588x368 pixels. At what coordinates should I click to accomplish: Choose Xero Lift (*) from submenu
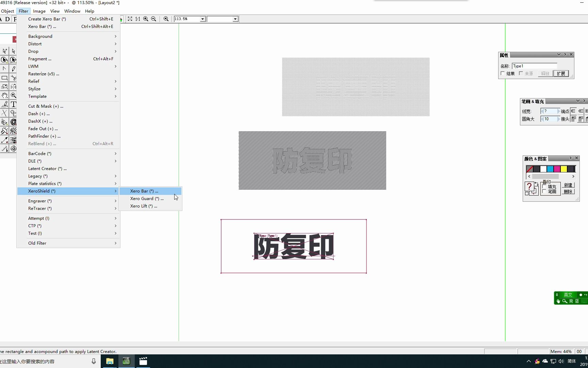pos(150,206)
